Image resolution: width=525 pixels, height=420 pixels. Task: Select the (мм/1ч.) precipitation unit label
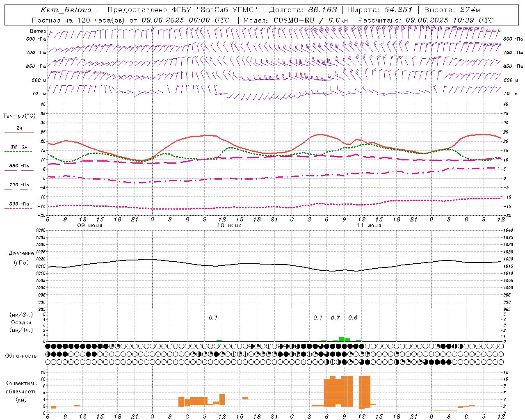click(x=21, y=330)
